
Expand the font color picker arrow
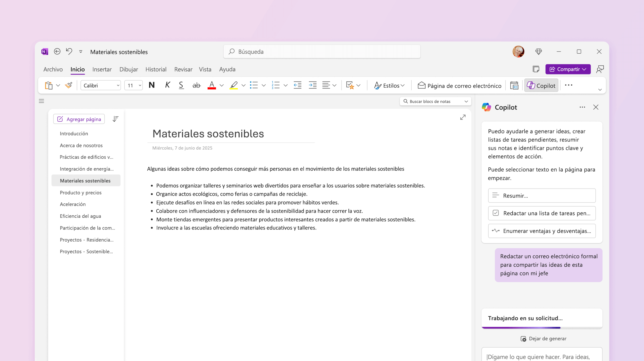pos(222,85)
